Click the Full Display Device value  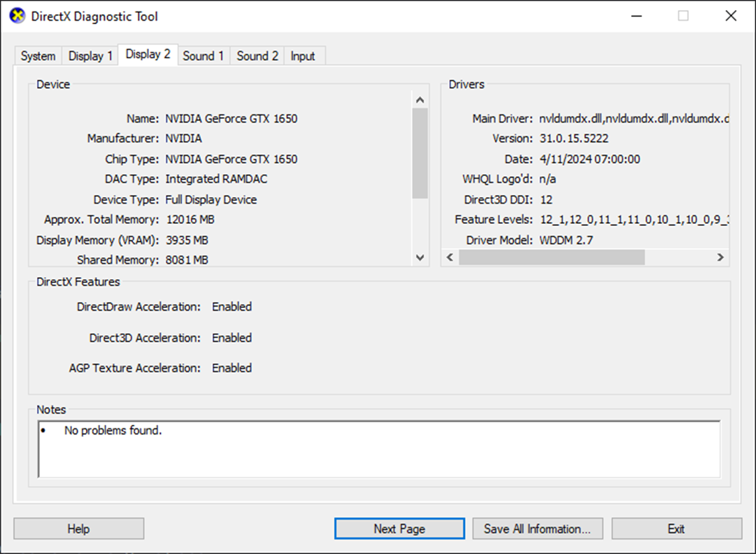coord(211,200)
